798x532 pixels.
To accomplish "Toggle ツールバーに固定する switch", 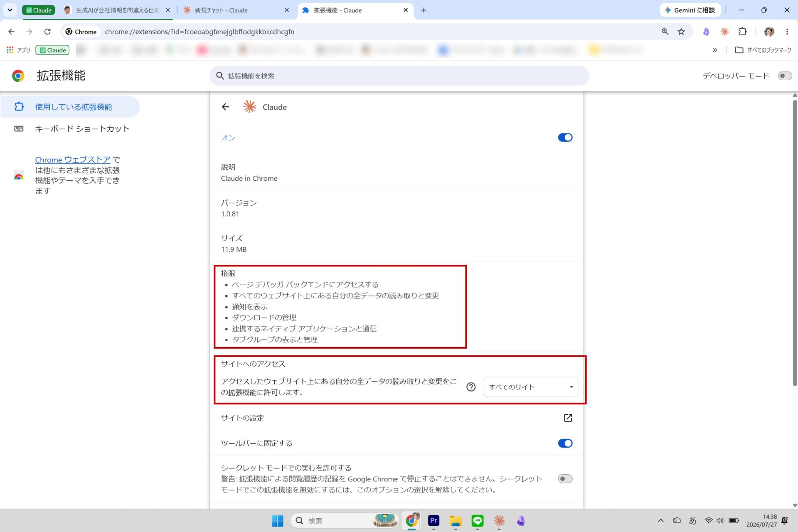I will (x=565, y=443).
